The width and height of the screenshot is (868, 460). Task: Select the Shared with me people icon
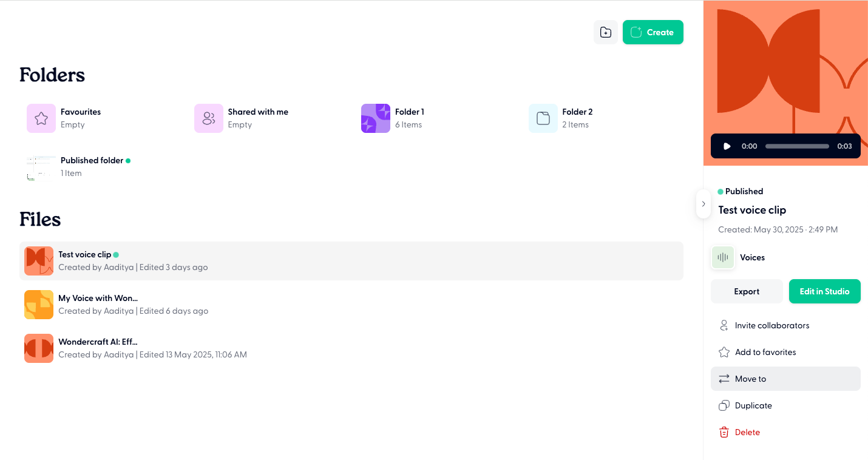click(x=208, y=118)
